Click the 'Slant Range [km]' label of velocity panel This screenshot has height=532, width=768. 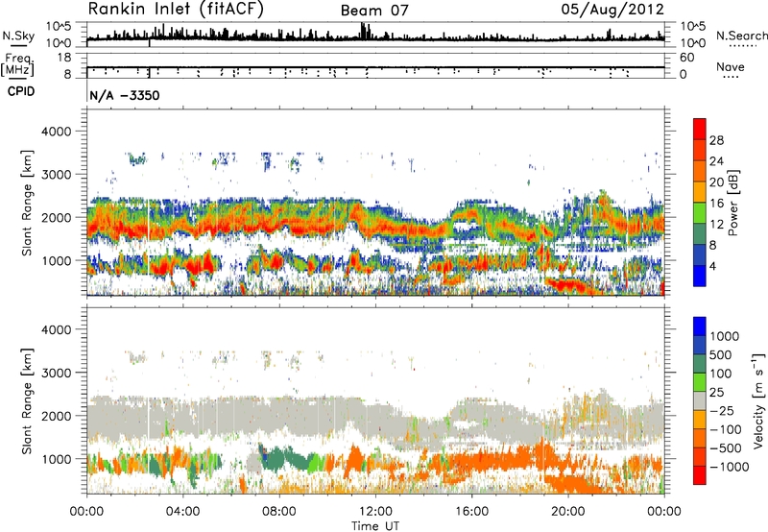pos(27,401)
